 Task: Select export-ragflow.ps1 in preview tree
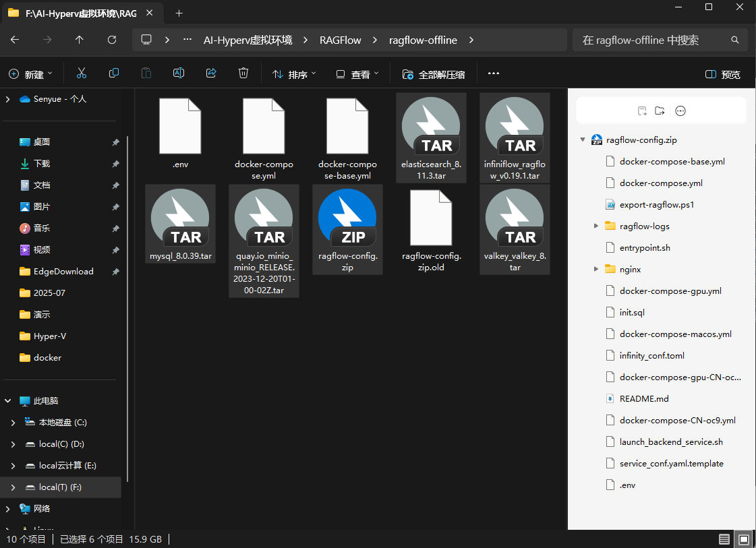click(657, 204)
